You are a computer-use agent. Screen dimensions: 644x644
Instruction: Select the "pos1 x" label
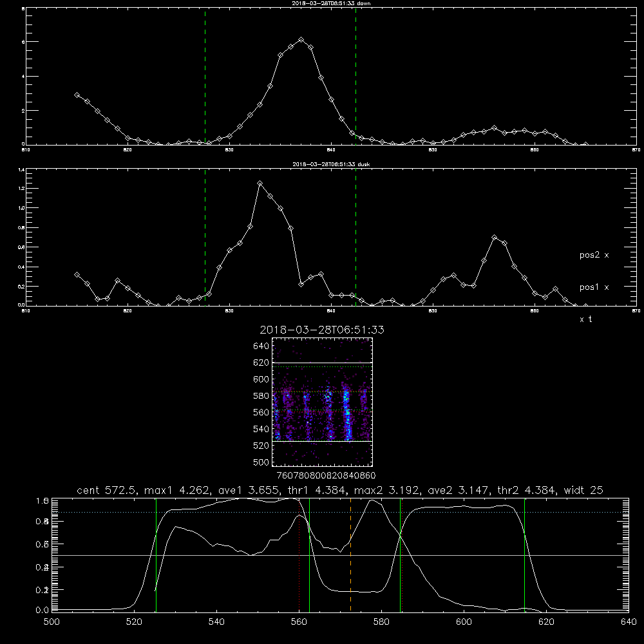click(594, 287)
